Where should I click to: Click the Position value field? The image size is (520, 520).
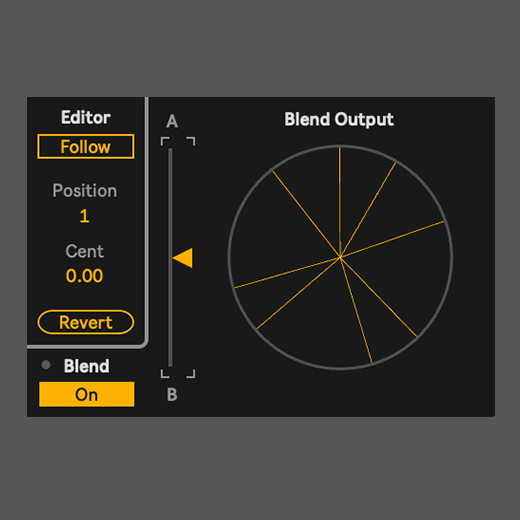(x=84, y=216)
